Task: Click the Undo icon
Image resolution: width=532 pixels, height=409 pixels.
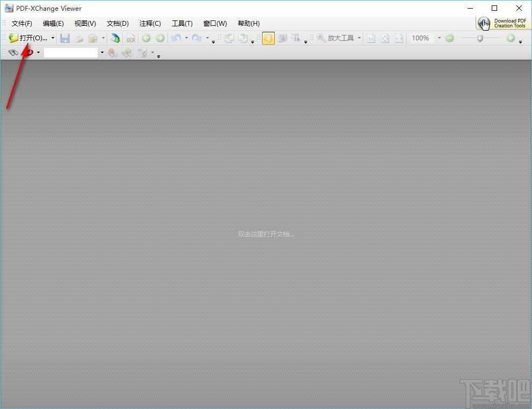Action: pyautogui.click(x=176, y=38)
